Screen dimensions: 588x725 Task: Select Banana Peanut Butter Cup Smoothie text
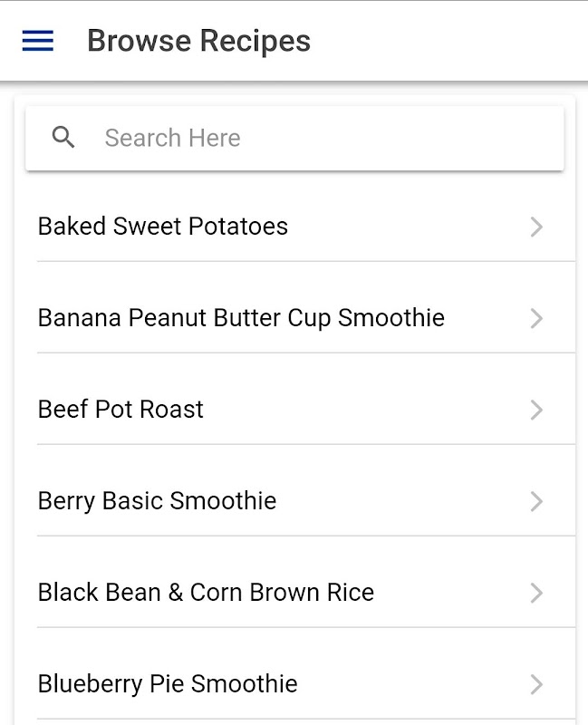coord(241,318)
